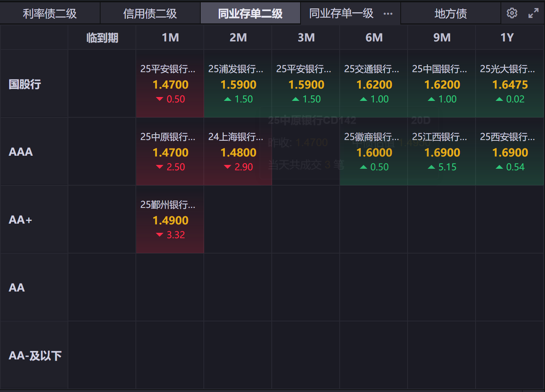Click the 临到期 column header
545x392 pixels.
102,38
